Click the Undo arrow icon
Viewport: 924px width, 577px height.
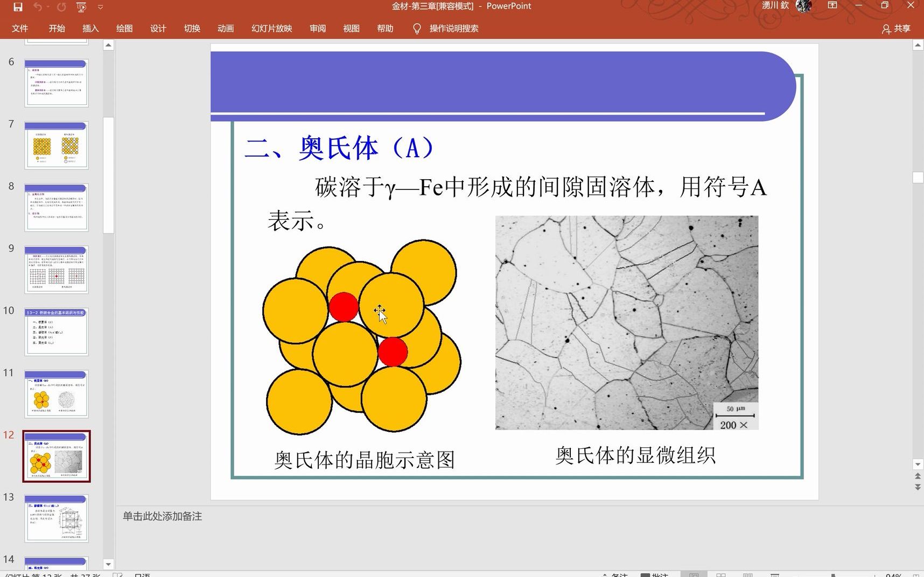coord(37,7)
